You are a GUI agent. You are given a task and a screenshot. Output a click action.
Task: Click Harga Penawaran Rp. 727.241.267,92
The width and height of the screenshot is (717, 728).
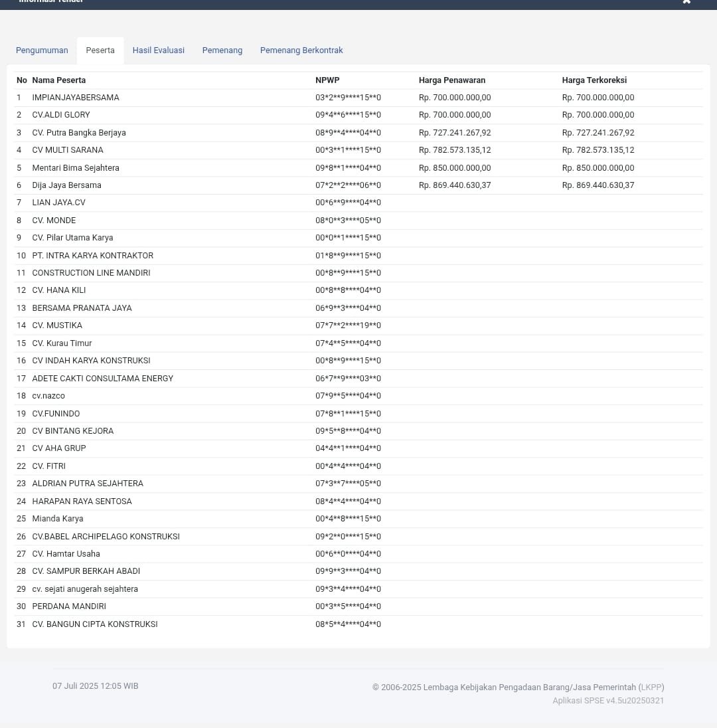pos(455,133)
